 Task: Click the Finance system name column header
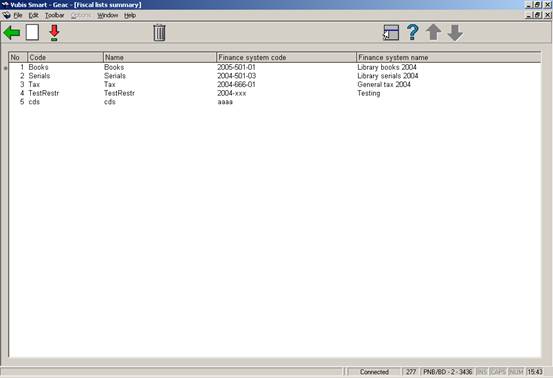[x=448, y=57]
